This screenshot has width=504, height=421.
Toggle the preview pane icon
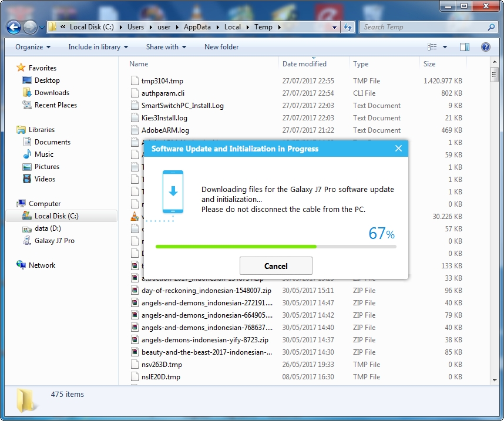465,47
